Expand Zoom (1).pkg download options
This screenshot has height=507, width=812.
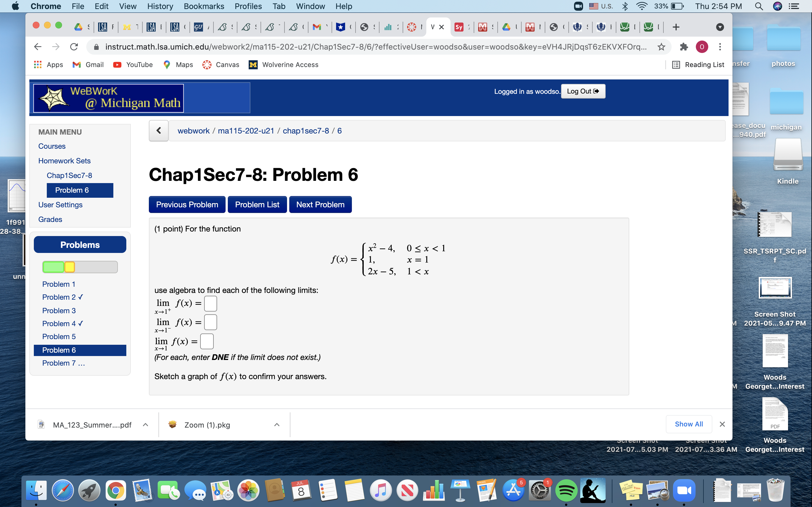point(277,425)
